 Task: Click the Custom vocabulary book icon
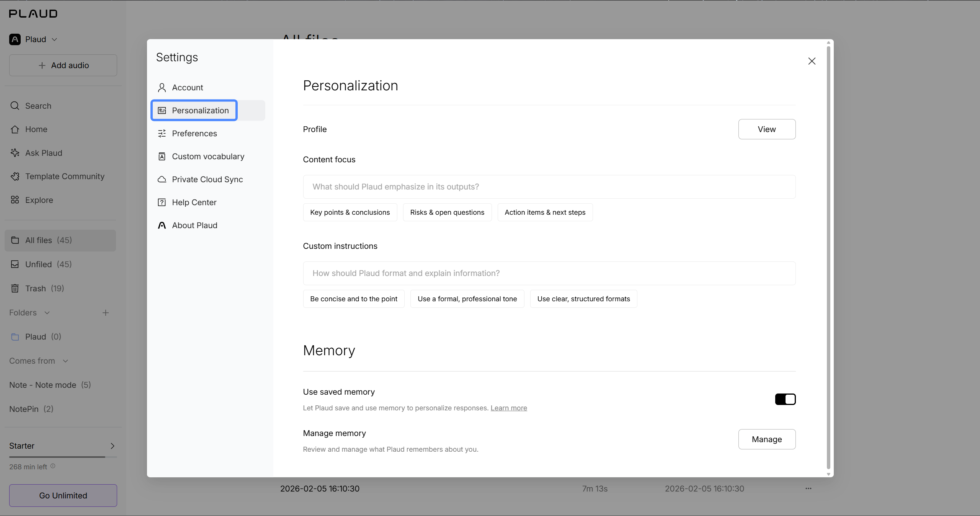pyautogui.click(x=162, y=157)
